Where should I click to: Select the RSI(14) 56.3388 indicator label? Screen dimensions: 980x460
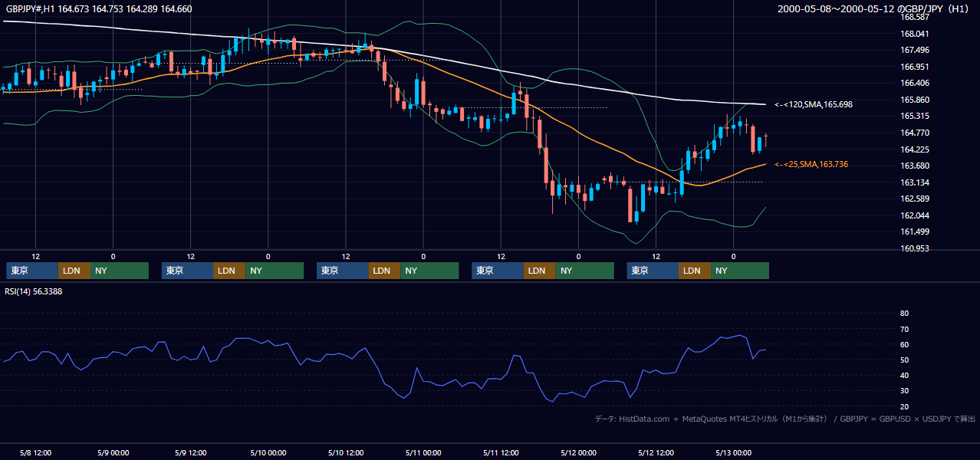tap(33, 291)
